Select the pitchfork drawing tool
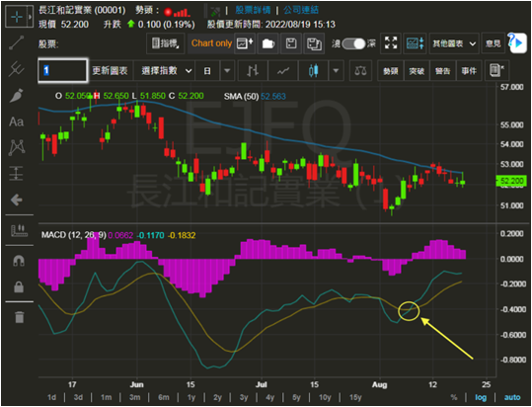Viewport: 532px width, 407px height. (17, 69)
